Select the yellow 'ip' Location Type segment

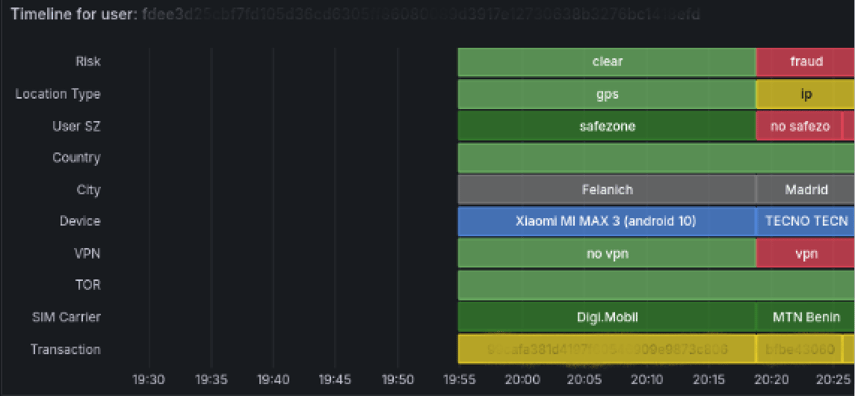[805, 94]
